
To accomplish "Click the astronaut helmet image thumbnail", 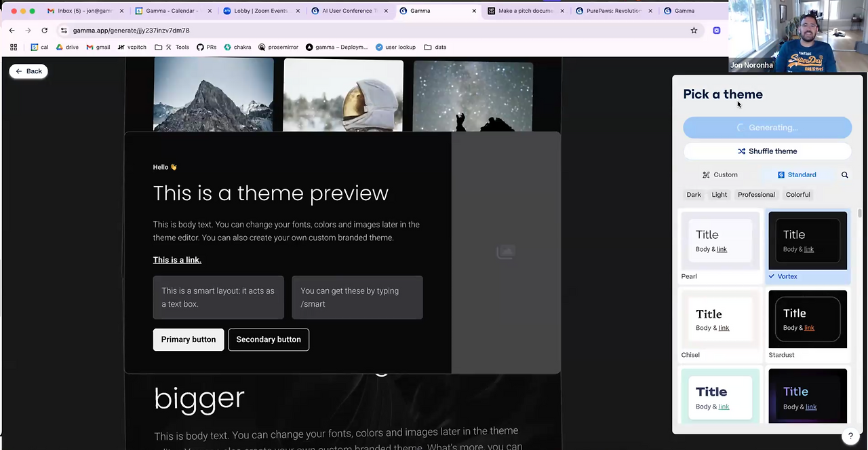I will point(343,95).
